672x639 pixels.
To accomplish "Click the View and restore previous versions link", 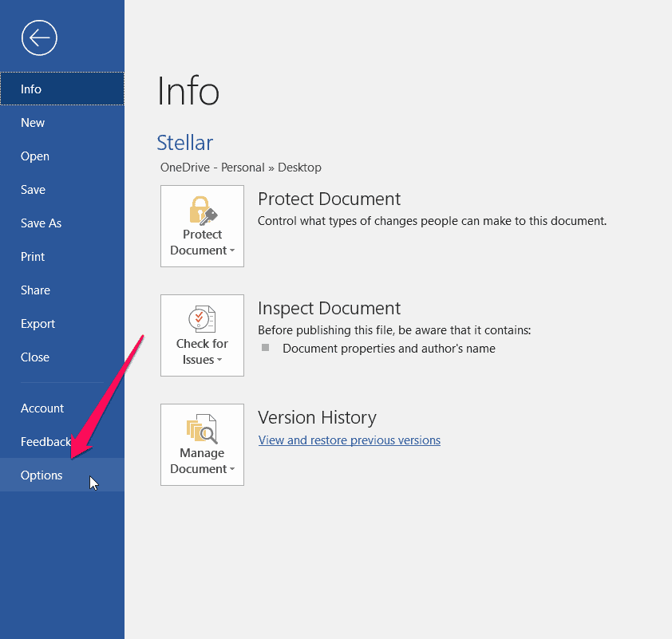I will pos(349,440).
